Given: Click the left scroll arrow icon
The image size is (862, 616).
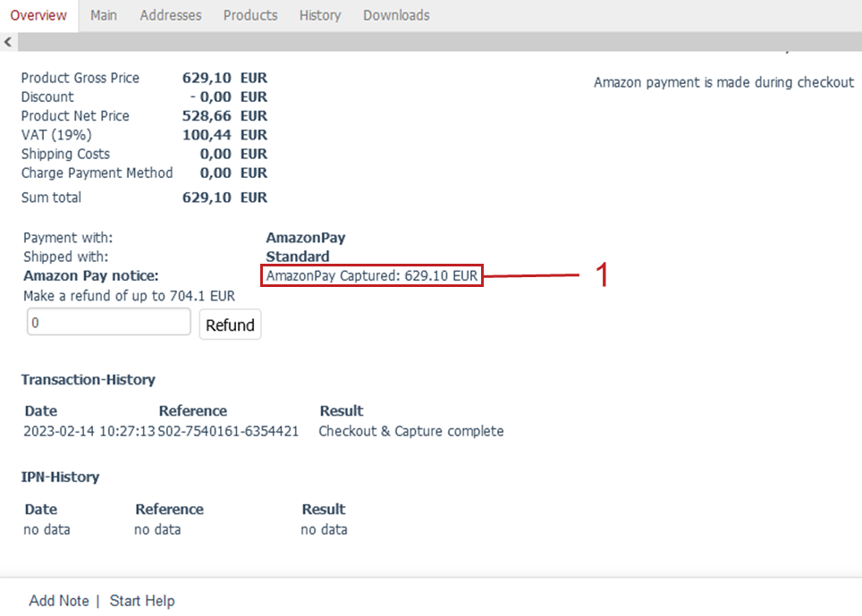Looking at the screenshot, I should (8, 42).
